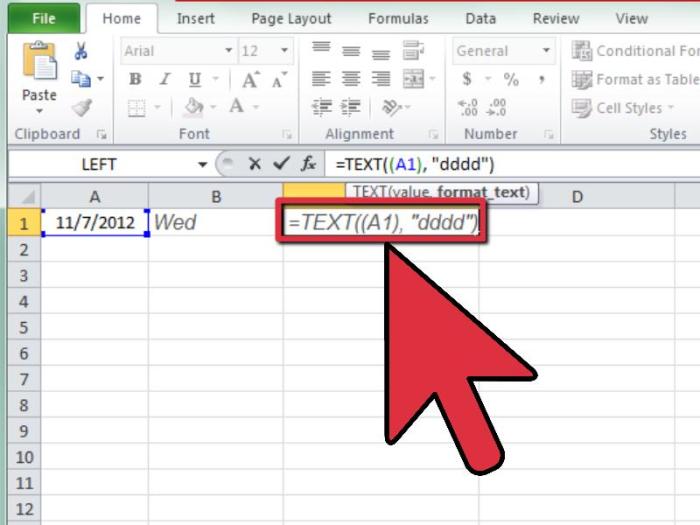Select cell A1 with 11/7/2012

click(95, 222)
